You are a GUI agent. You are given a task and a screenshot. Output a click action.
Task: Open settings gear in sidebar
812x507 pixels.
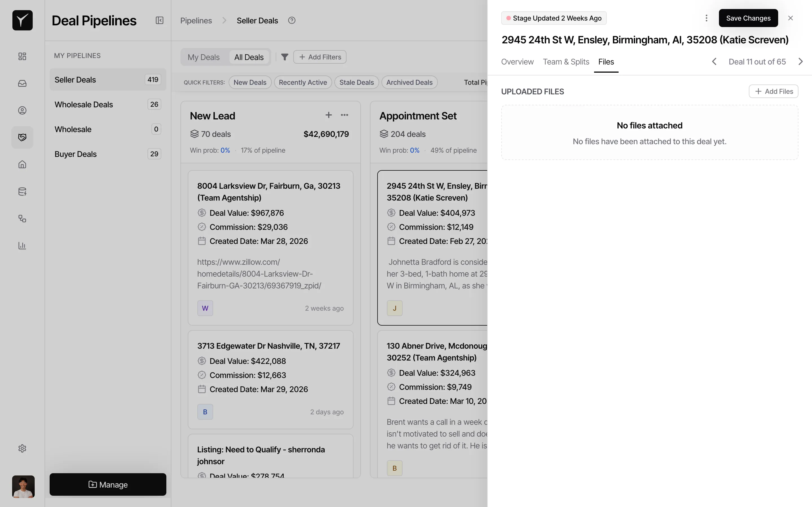click(x=22, y=448)
